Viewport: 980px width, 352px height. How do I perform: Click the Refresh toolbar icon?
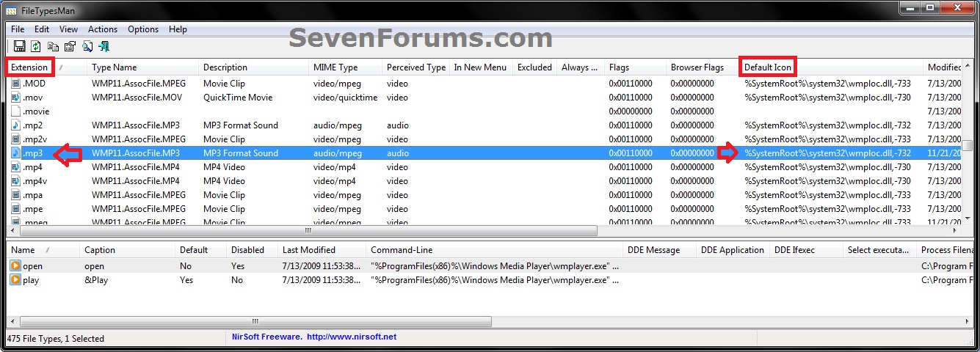tap(36, 46)
